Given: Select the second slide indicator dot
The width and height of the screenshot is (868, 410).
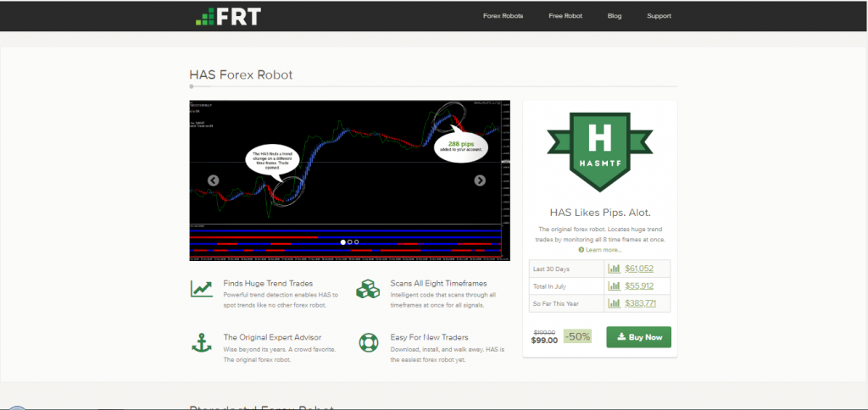Looking at the screenshot, I should tap(350, 242).
